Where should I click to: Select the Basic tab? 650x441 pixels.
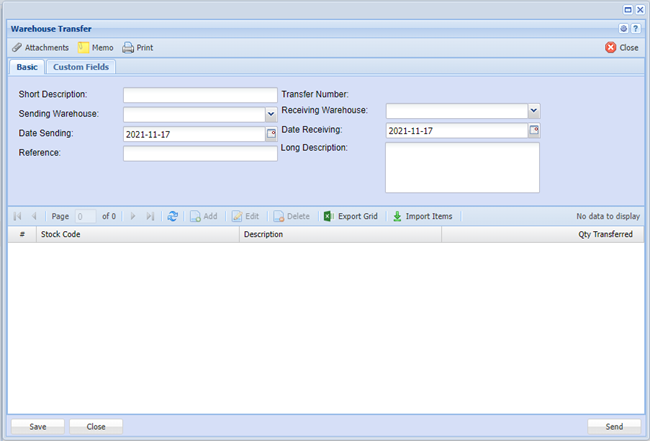[27, 67]
